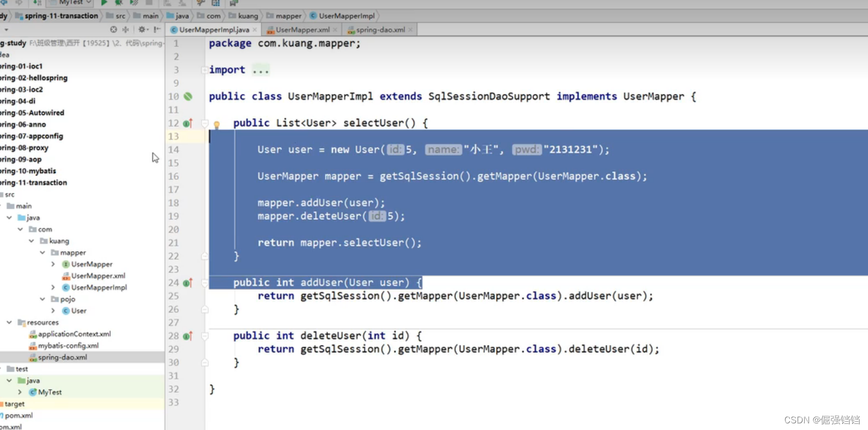Viewport: 868px width, 430px height.
Task: Click return mapper.selectUser() on line 21
Action: click(x=340, y=243)
